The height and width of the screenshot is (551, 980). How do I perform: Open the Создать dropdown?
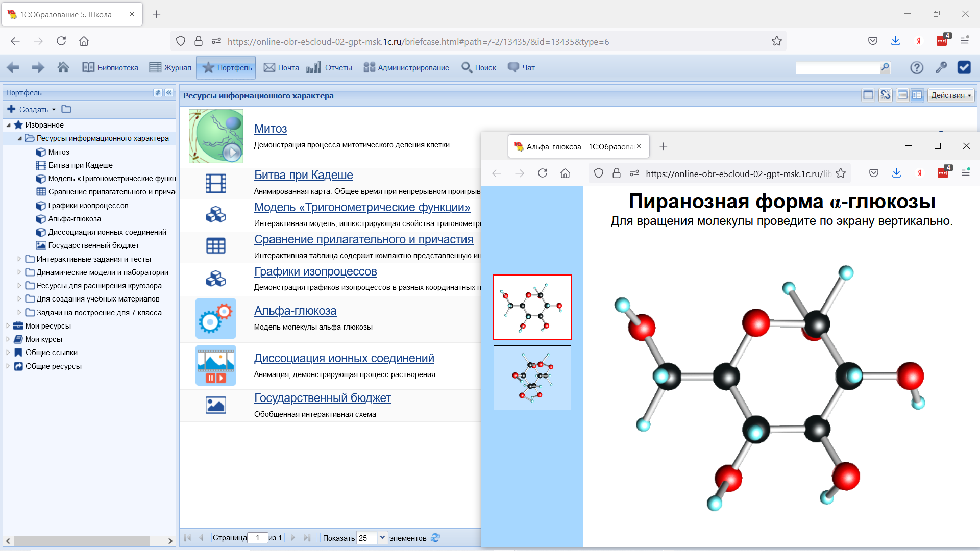click(31, 109)
